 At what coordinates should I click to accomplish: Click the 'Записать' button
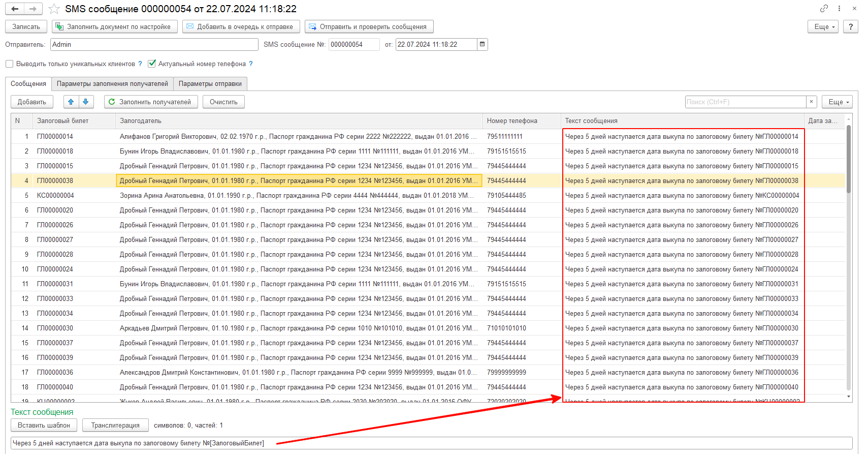tap(26, 26)
